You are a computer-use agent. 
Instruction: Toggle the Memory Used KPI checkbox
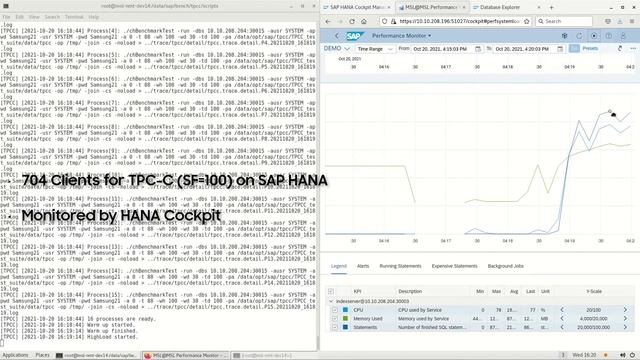pos(335,319)
